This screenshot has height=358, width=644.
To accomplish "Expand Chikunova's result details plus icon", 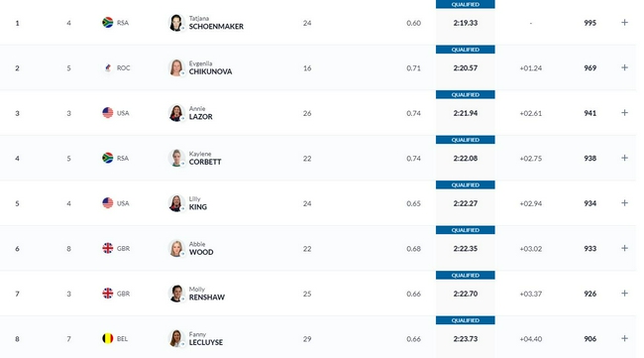I will pyautogui.click(x=624, y=67).
